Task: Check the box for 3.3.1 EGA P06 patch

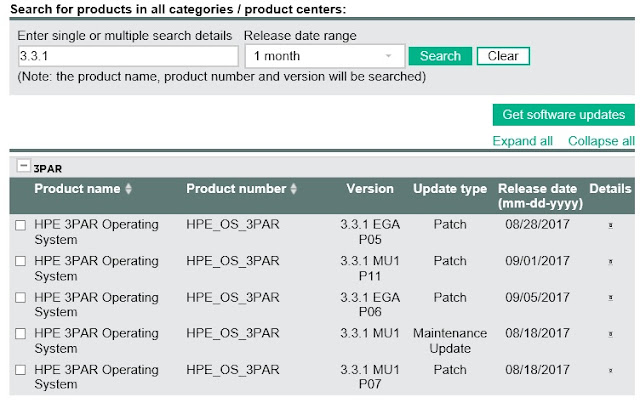Action: pyautogui.click(x=20, y=298)
